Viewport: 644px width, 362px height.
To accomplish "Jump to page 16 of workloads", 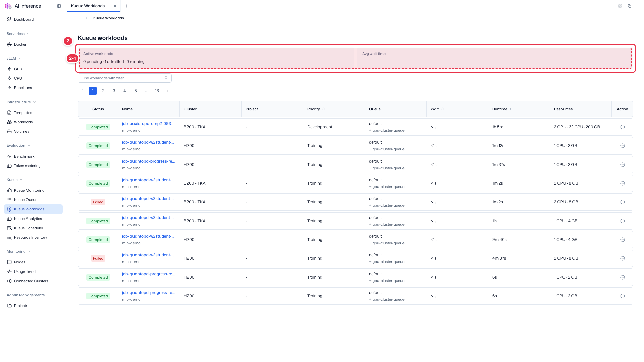I will [x=157, y=91].
